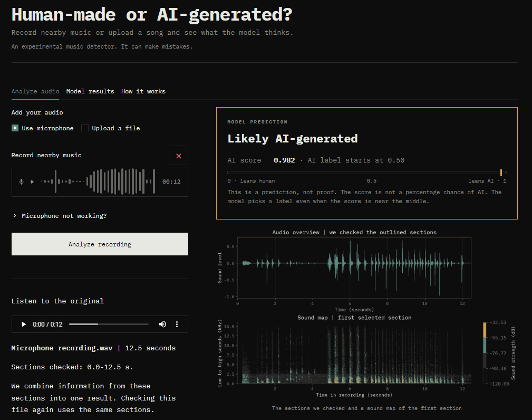Click the Sound map spectrogram chart
Viewport: 532px width, 420px height.
(354, 353)
